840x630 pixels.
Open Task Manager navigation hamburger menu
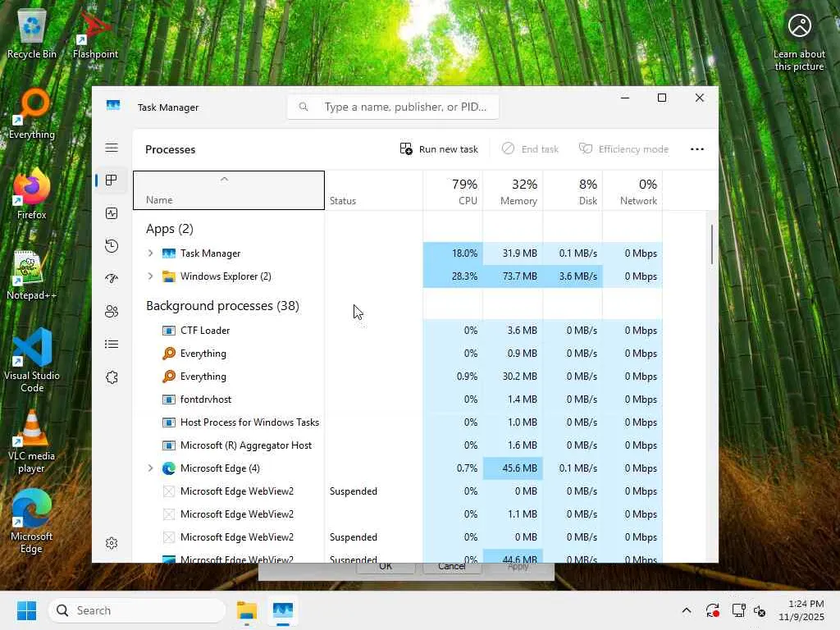tap(112, 148)
